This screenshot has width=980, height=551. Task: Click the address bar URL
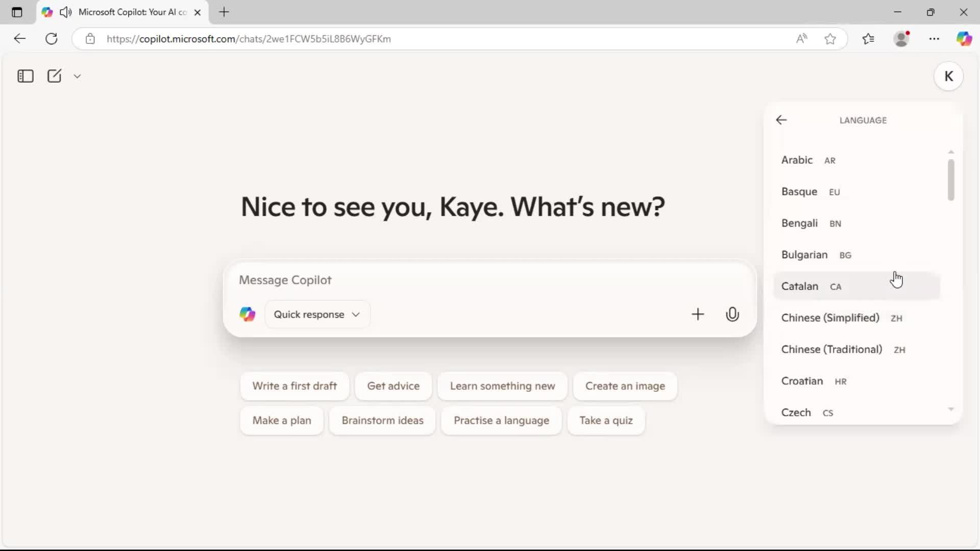tap(249, 39)
